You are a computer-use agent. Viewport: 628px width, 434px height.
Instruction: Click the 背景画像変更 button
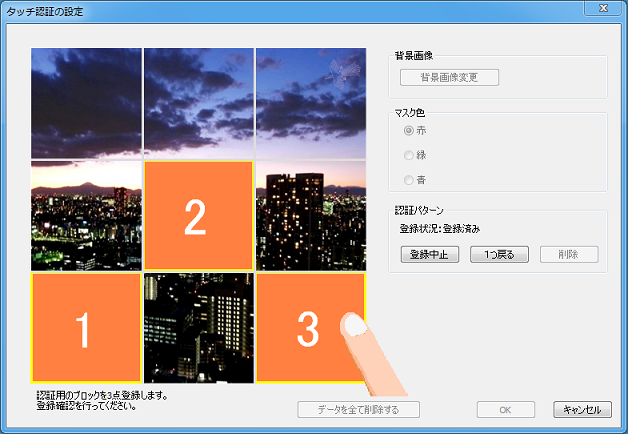[x=449, y=77]
